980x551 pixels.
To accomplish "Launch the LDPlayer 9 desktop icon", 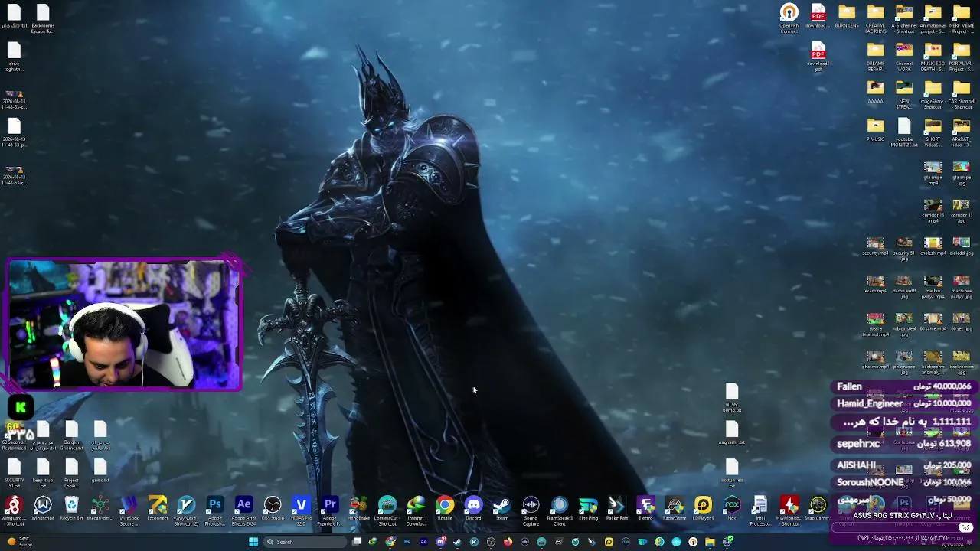I will pyautogui.click(x=703, y=510).
